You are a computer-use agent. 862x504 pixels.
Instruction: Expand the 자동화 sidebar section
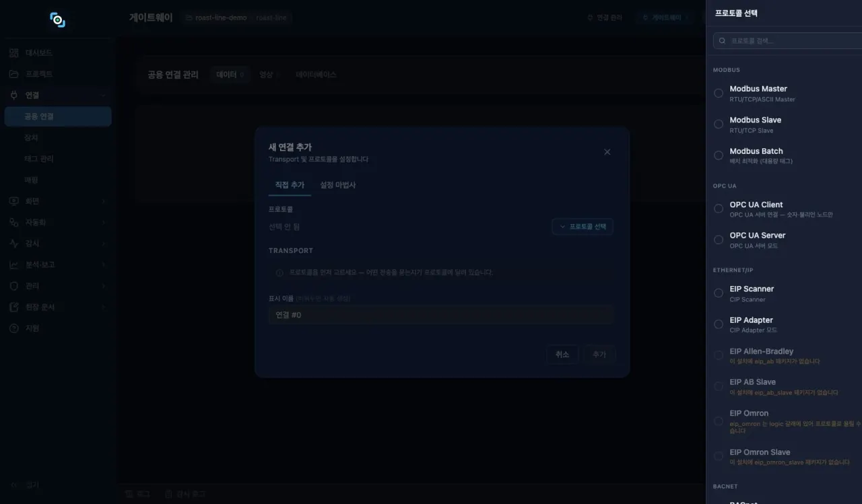click(x=103, y=222)
